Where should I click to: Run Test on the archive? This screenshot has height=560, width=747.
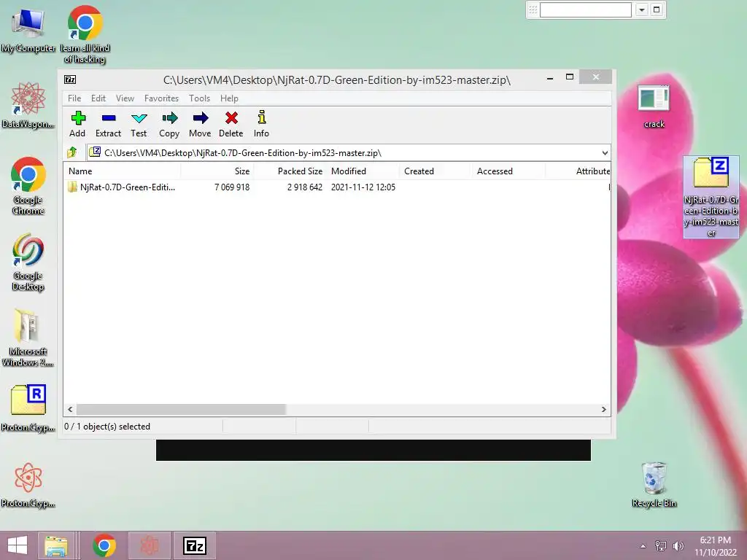(139, 124)
